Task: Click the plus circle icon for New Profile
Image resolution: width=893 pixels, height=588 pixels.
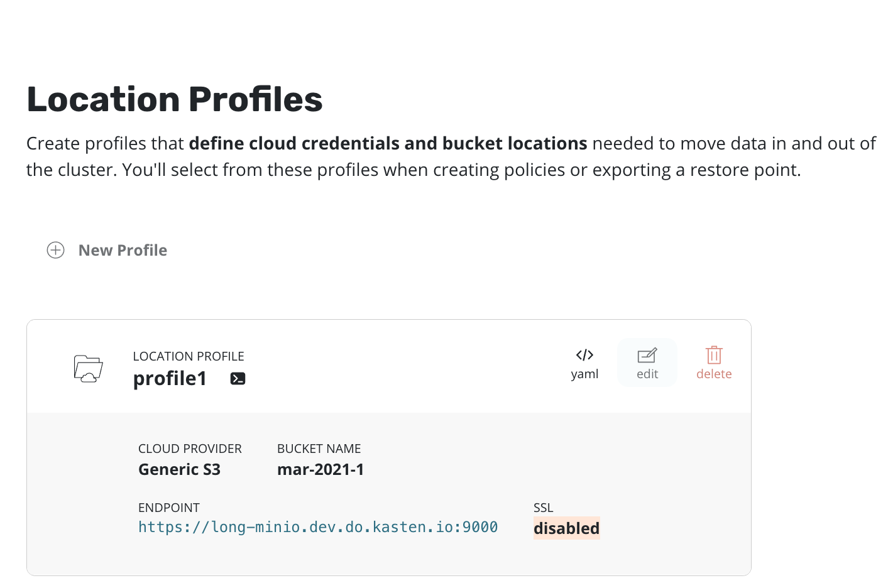Action: tap(56, 250)
